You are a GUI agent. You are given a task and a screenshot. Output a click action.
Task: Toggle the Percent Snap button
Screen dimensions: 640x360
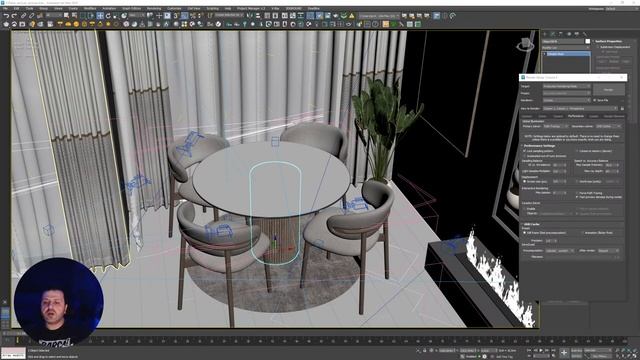(193, 16)
